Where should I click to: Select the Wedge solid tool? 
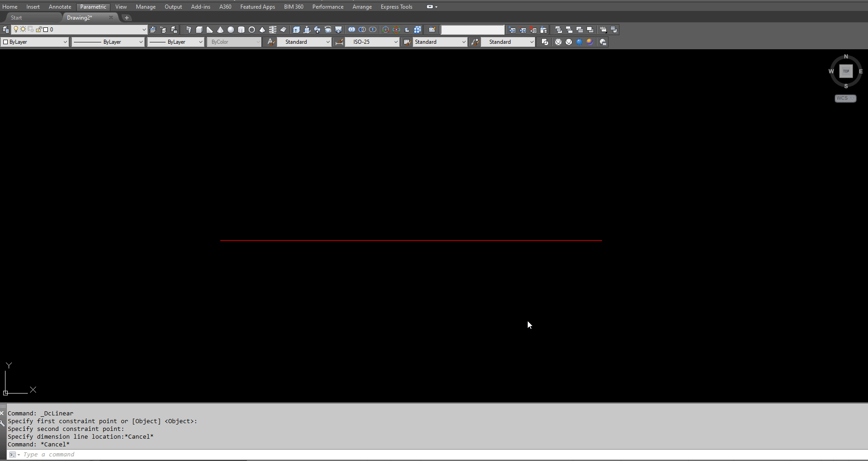[210, 30]
